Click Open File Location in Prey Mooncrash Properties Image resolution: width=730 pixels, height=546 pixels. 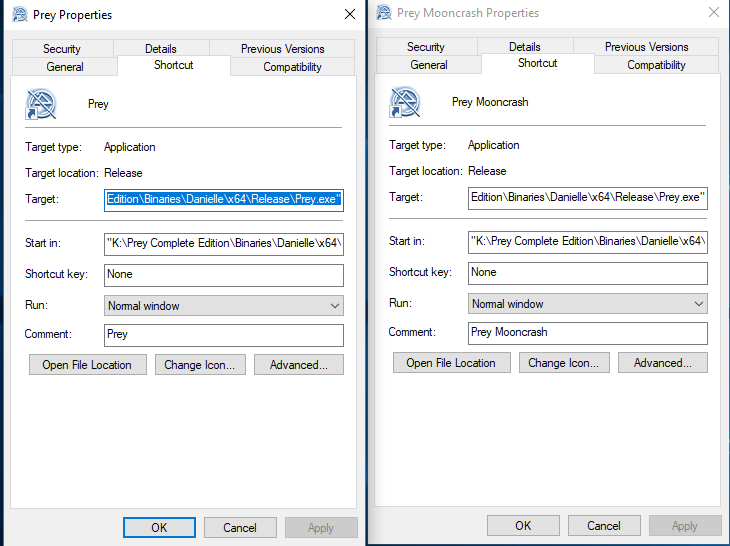click(x=452, y=363)
